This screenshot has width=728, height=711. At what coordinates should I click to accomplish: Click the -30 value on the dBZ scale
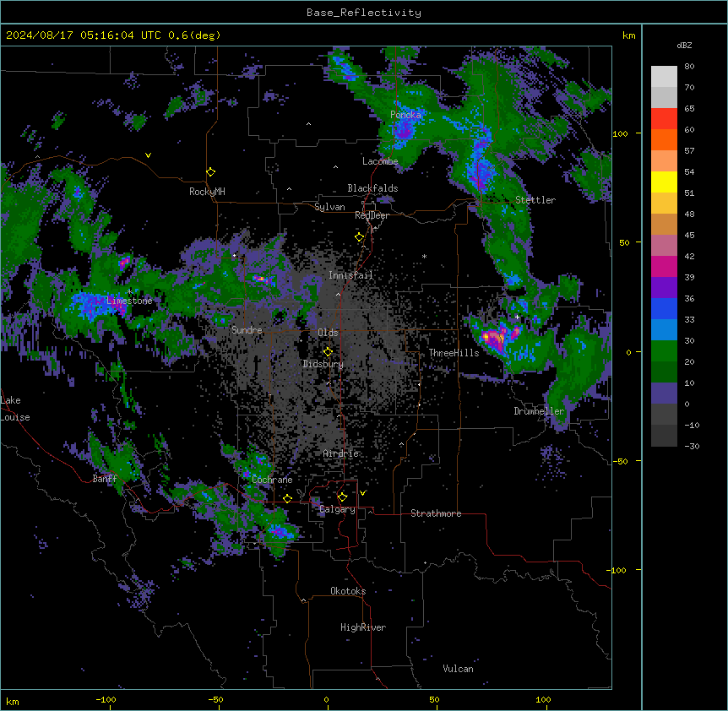(x=692, y=446)
